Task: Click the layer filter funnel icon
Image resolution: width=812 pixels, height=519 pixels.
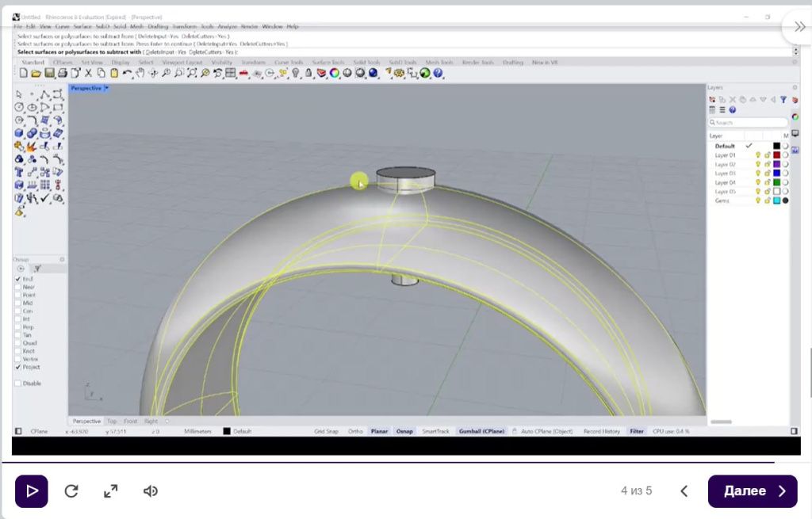Action: coord(783,99)
